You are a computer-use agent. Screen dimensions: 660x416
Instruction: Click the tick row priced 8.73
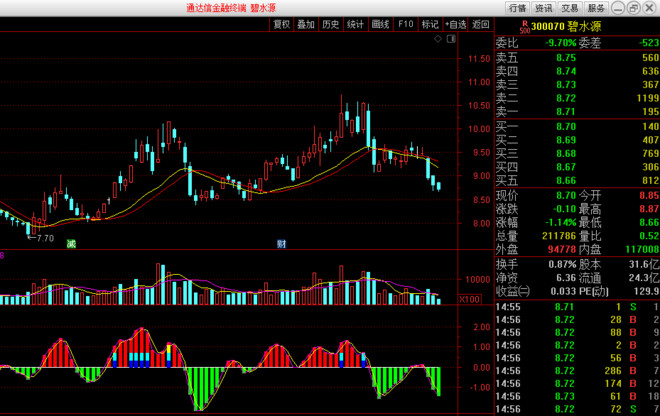pyautogui.click(x=578, y=396)
